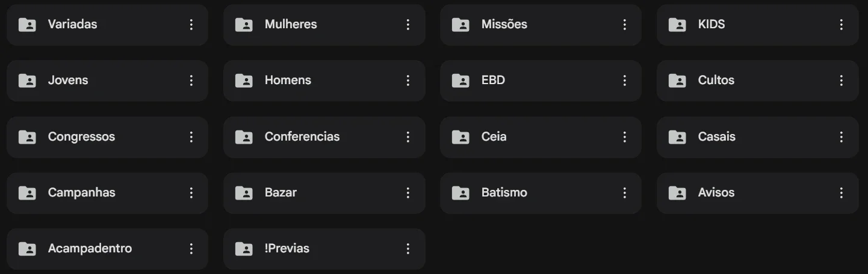Select the Batismo folder
Screen dimensions: 868x274
541,193
